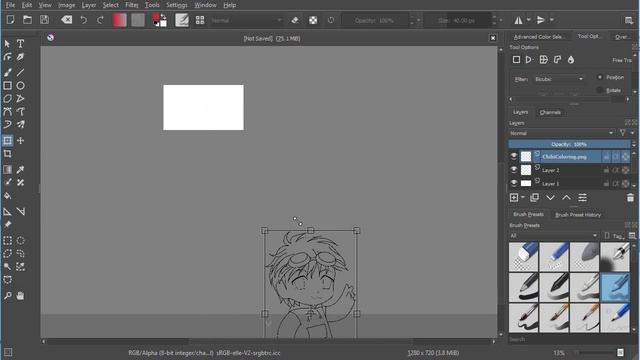Select the Zoom magnifier tool
Image resolution: width=640 pixels, height=360 pixels.
[x=7, y=296]
